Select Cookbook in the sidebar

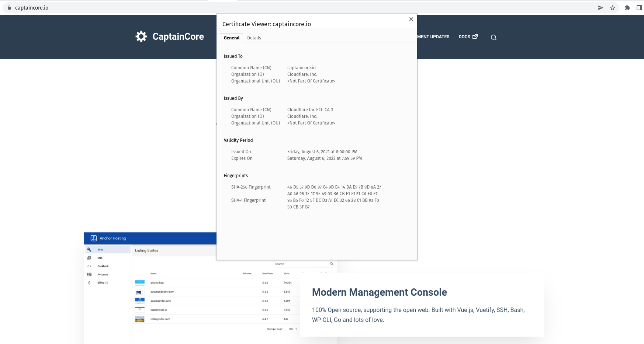tap(103, 266)
